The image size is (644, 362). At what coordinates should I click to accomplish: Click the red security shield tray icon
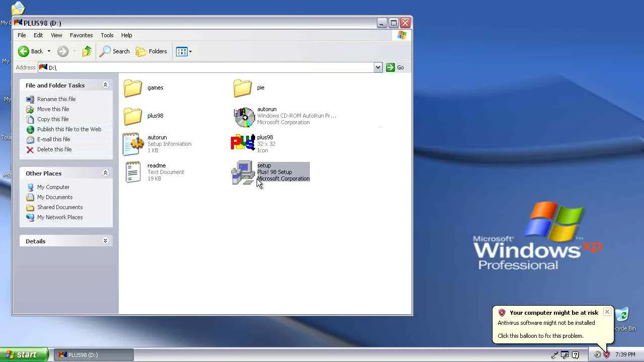[606, 355]
